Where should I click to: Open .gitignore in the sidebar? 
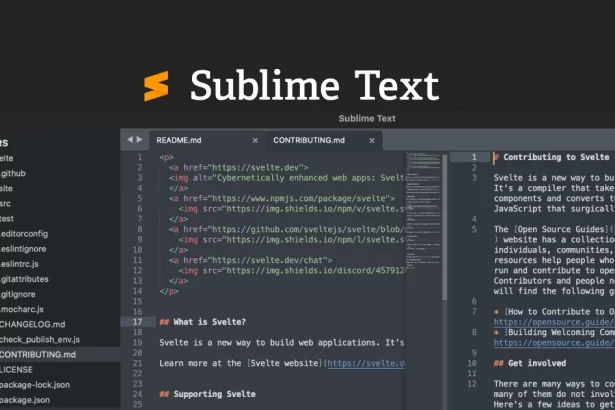18,294
